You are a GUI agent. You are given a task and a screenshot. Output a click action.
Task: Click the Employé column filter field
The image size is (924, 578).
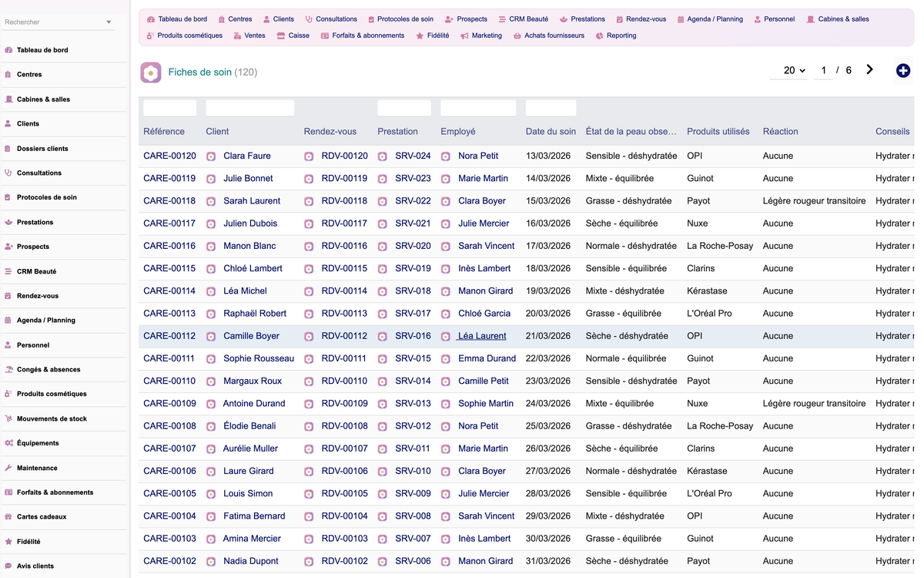point(478,108)
